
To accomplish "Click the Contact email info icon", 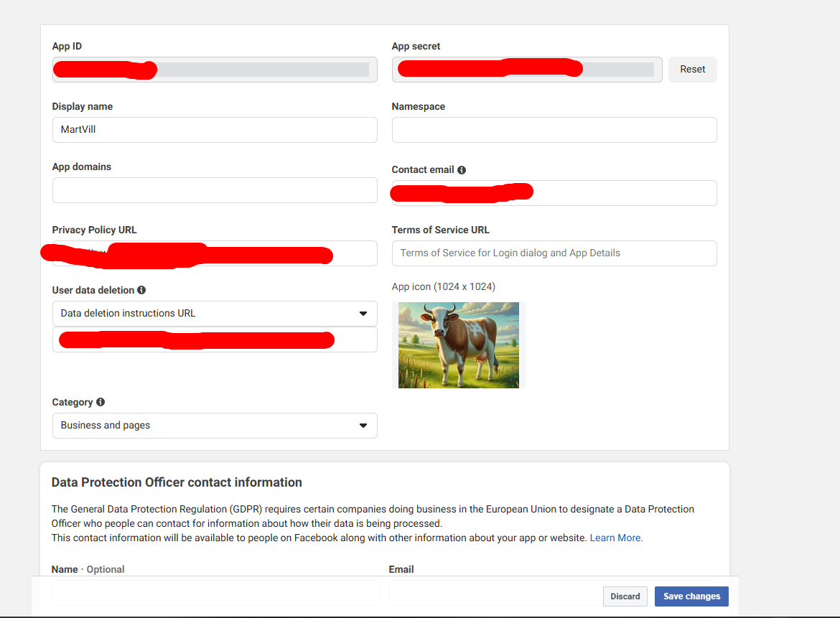I will click(x=462, y=170).
